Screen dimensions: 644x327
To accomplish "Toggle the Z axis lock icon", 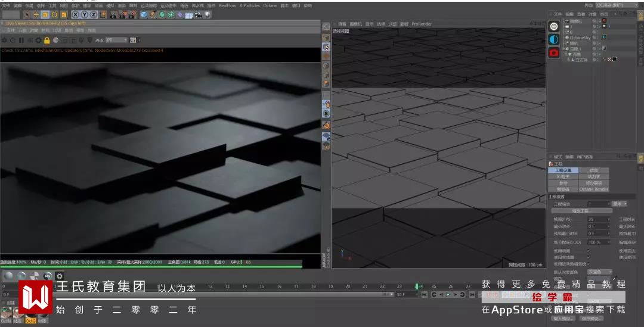I will pyautogui.click(x=94, y=14).
